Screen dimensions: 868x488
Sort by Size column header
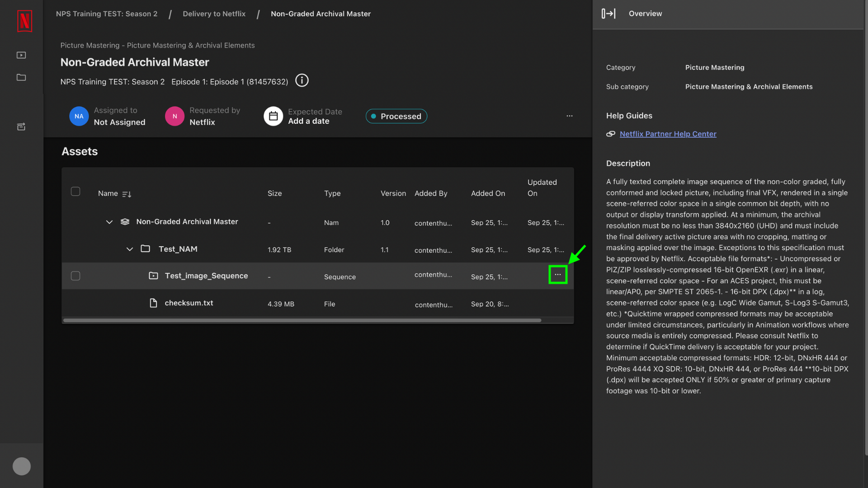coord(274,193)
